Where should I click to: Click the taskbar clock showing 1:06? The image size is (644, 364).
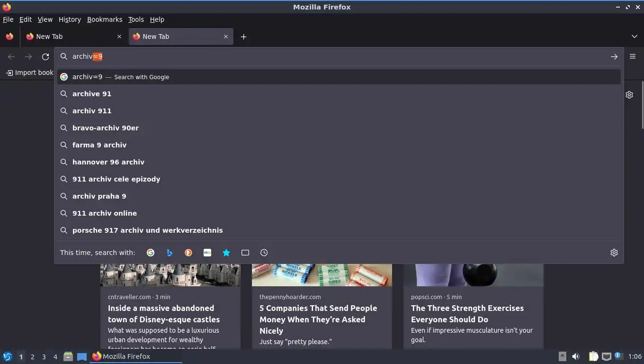pos(635,356)
